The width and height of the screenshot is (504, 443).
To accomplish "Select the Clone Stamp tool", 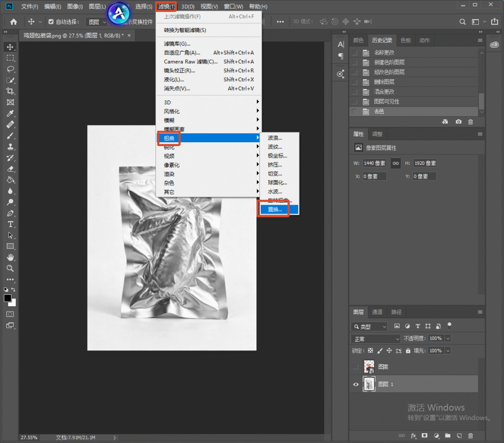I will click(10, 147).
